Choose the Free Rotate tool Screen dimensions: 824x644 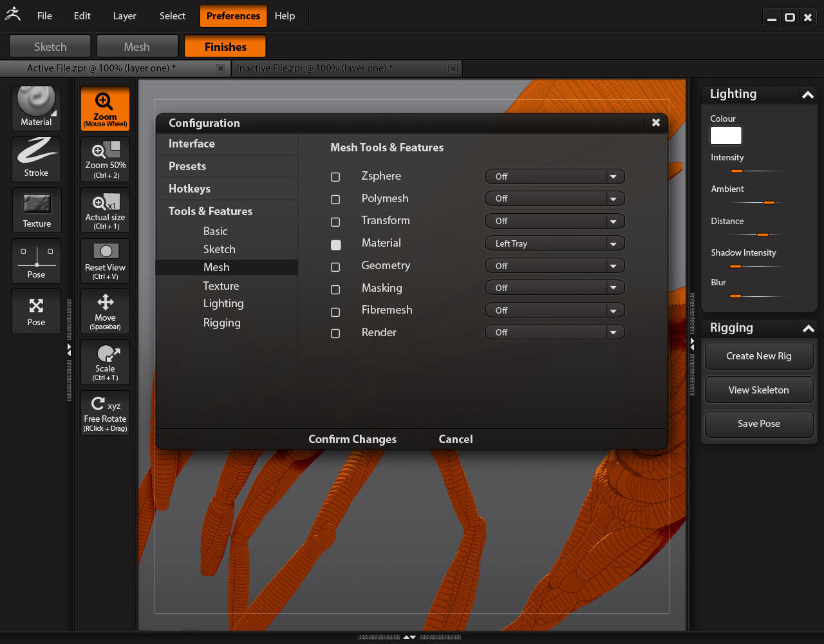105,413
